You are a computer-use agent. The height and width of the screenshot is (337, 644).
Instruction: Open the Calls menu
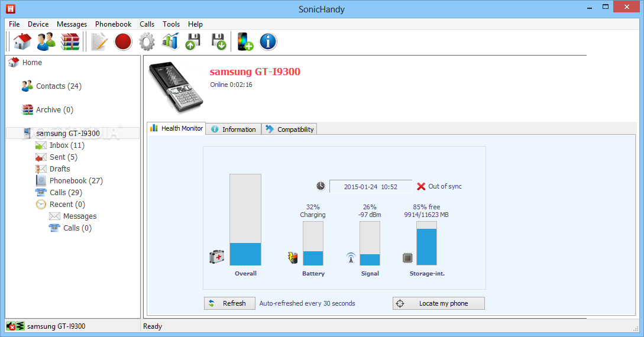pos(147,24)
